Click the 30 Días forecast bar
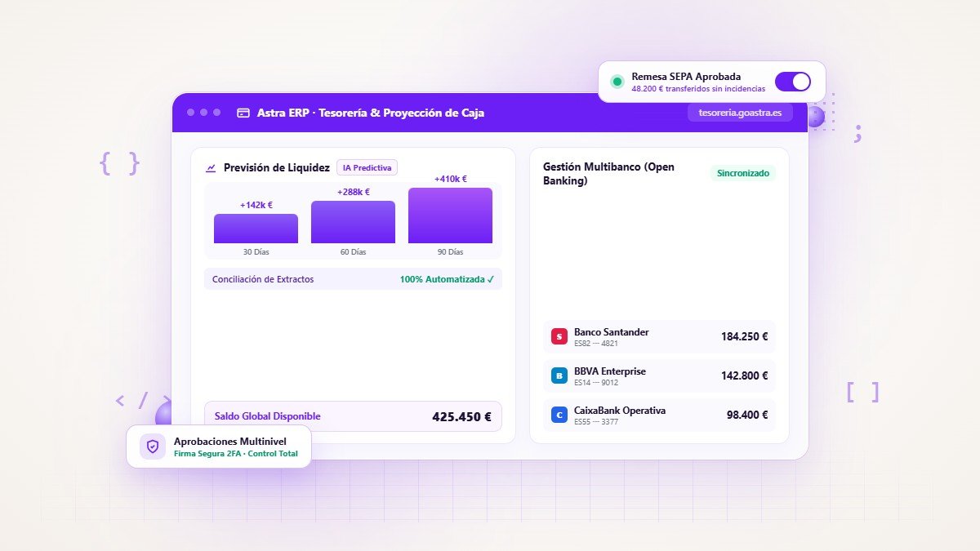The height and width of the screenshot is (551, 980). [256, 229]
